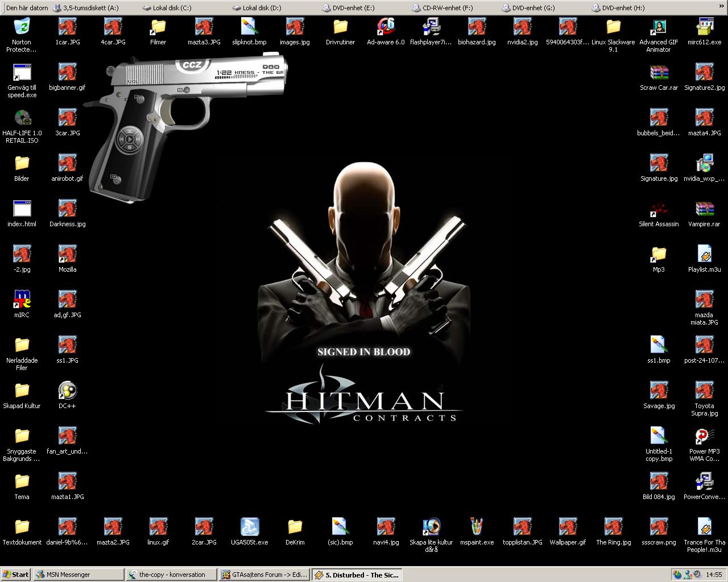Open the Playlist.m3u file

pos(704,259)
